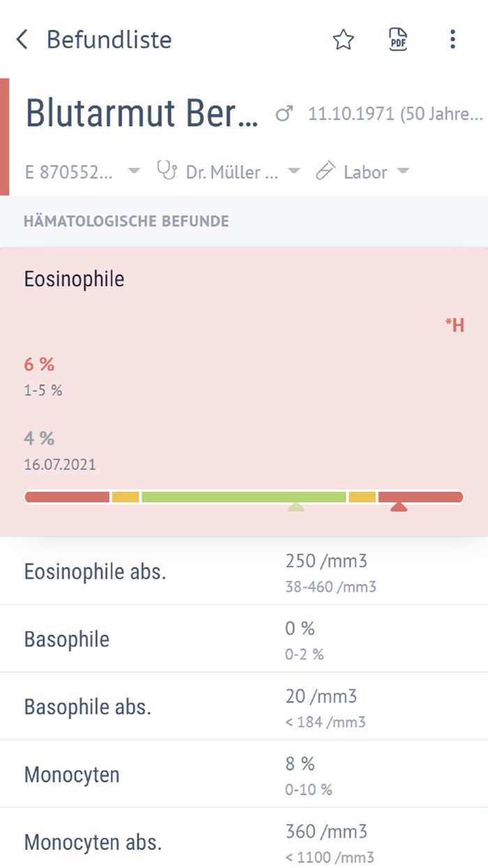Select the Basophile result row
This screenshot has height=868, width=488.
coord(244,639)
